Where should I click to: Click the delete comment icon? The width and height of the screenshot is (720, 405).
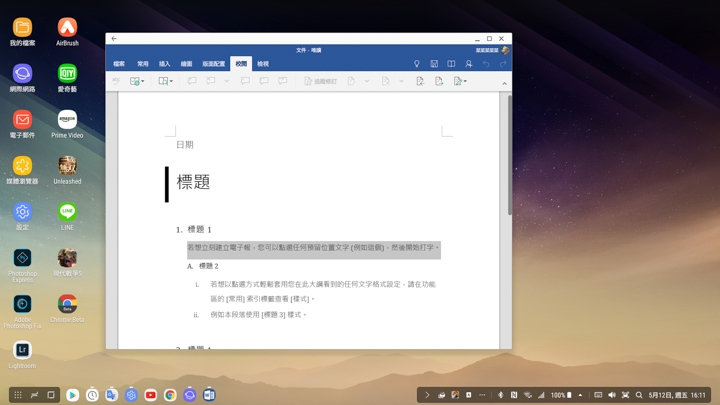tap(210, 81)
